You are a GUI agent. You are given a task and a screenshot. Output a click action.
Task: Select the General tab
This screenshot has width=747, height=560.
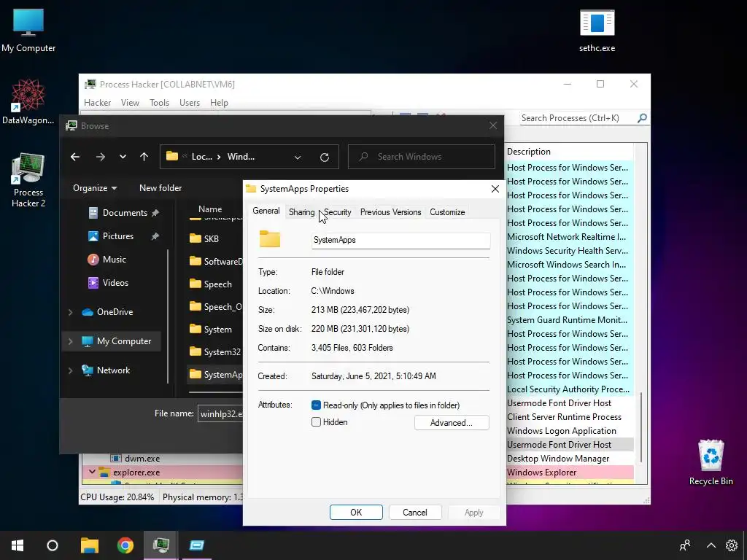click(266, 211)
